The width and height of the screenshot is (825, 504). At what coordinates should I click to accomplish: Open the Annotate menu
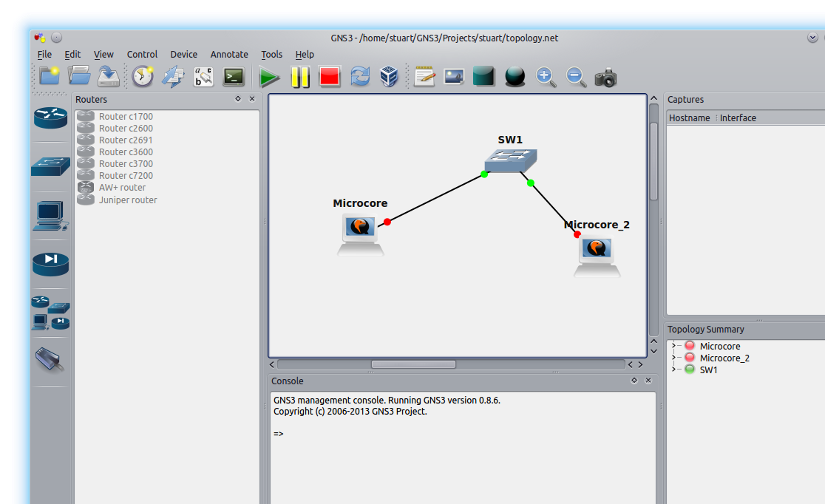[x=229, y=54]
